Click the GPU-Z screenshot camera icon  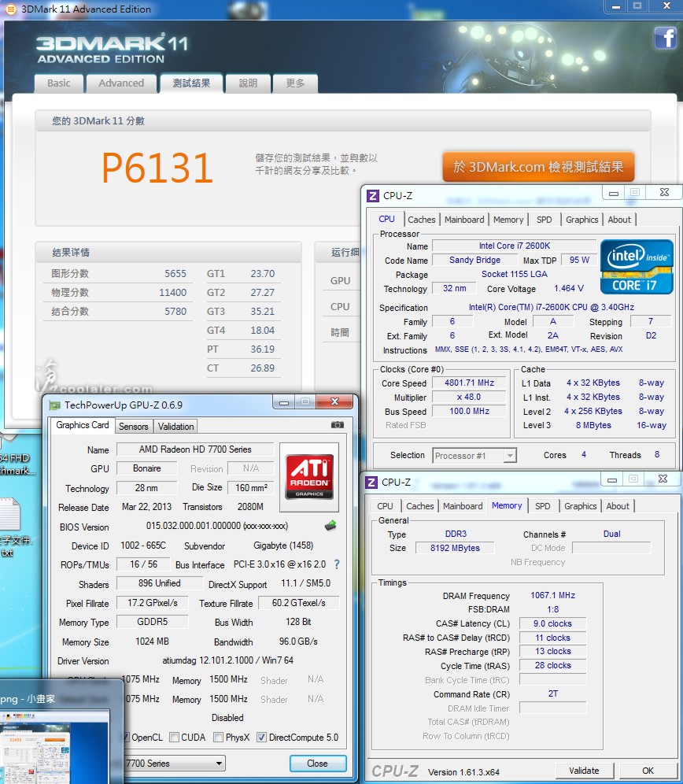click(338, 425)
